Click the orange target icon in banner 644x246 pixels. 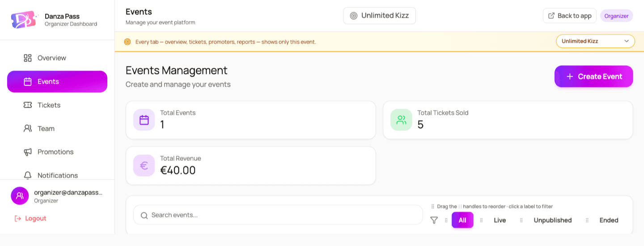click(127, 42)
